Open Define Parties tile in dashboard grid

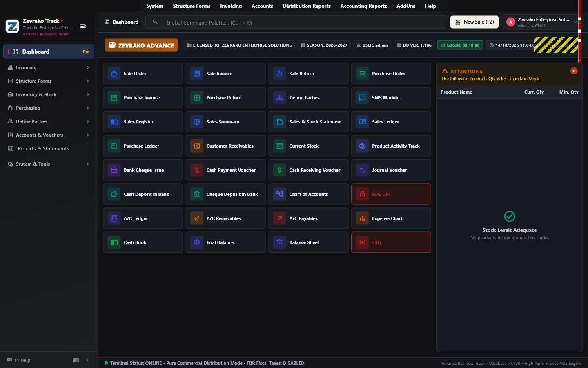308,98
